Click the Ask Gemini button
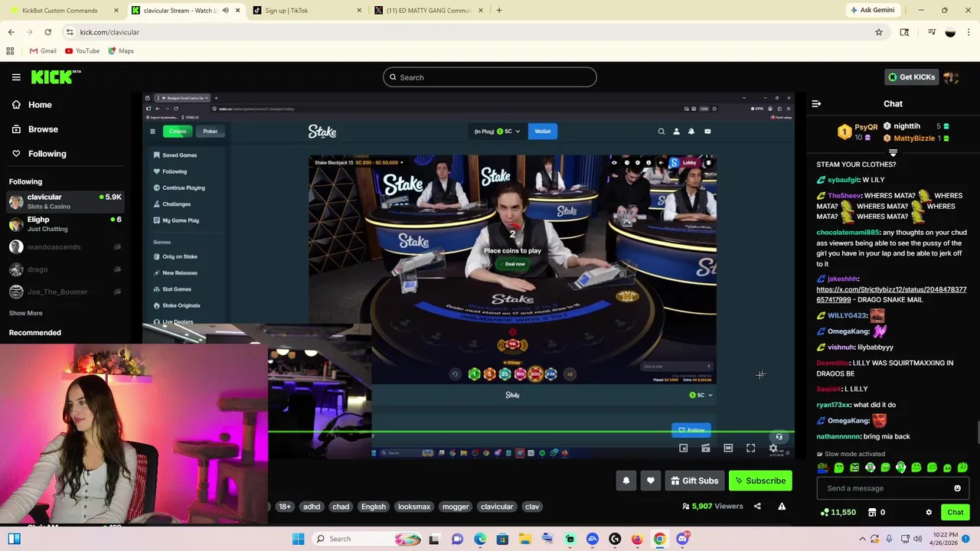The image size is (980, 551). 872,11
